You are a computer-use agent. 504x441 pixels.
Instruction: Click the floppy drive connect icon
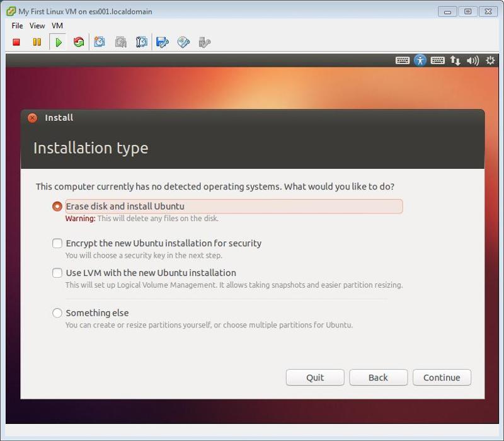pyautogui.click(x=163, y=42)
